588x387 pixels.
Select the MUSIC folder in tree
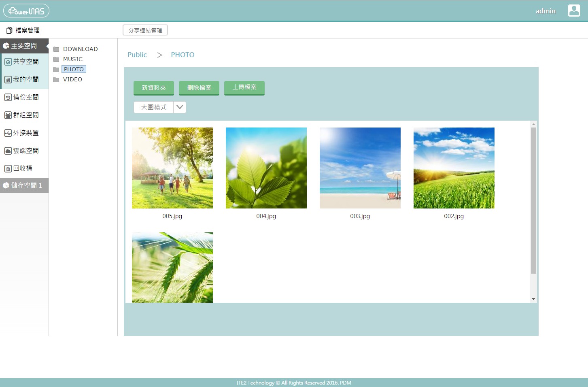[73, 59]
